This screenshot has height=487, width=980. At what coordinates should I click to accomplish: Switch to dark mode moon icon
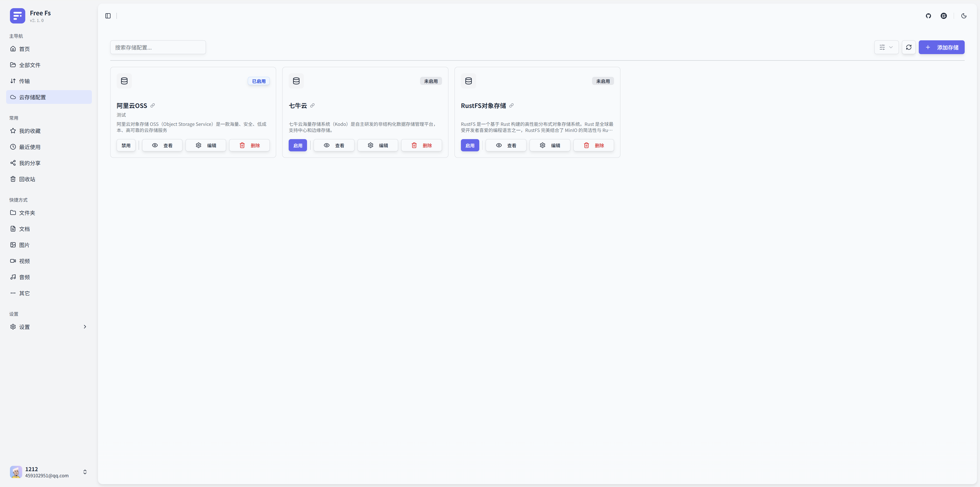click(964, 16)
